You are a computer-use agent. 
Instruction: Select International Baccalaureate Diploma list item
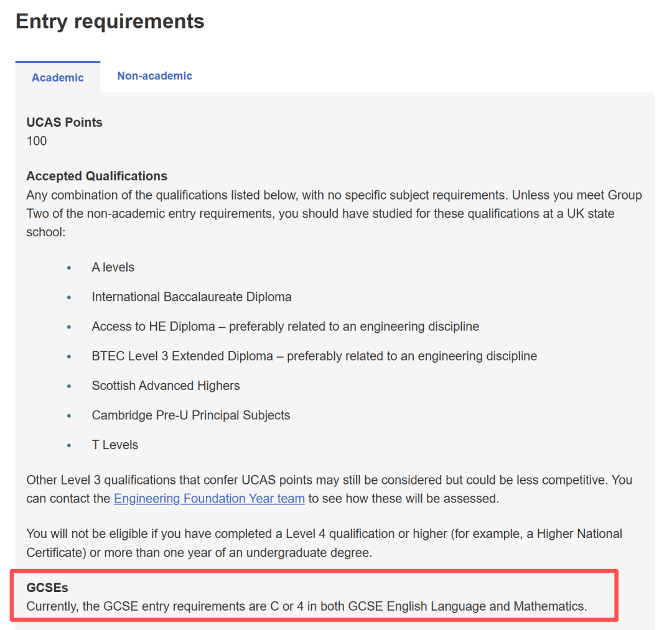(x=192, y=297)
